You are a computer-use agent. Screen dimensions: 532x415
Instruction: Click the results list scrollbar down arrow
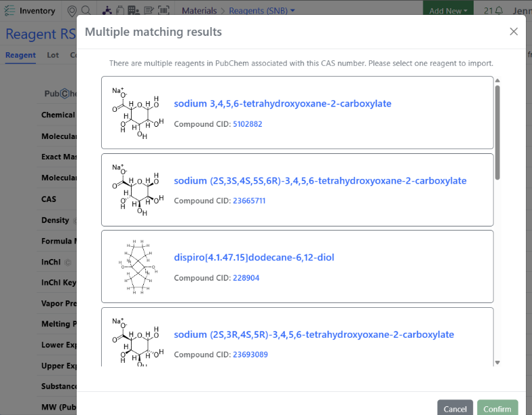click(497, 362)
